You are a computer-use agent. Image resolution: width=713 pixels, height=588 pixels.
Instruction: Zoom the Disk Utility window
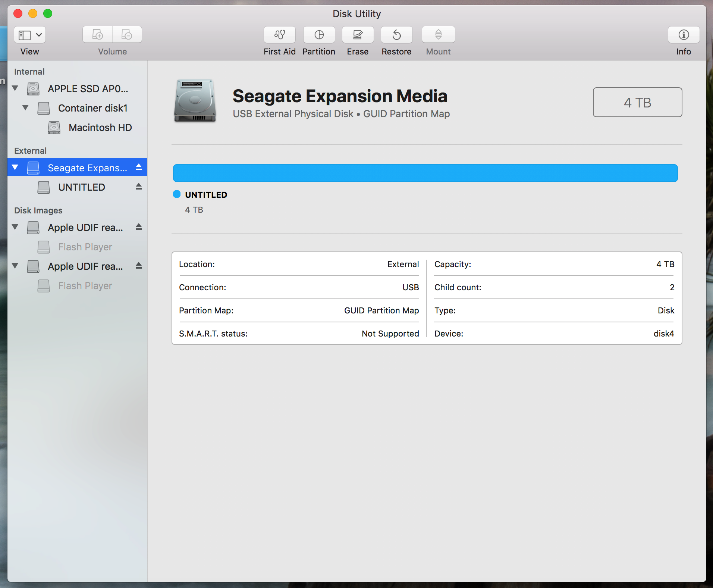pyautogui.click(x=48, y=13)
